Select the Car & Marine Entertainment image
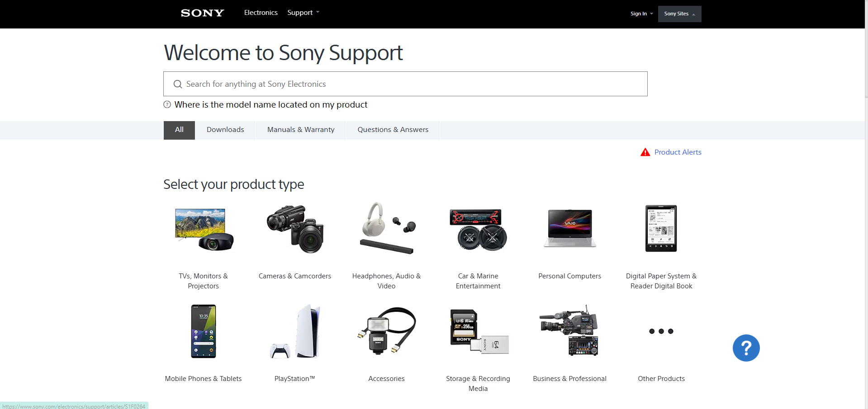This screenshot has width=868, height=409. (478, 230)
